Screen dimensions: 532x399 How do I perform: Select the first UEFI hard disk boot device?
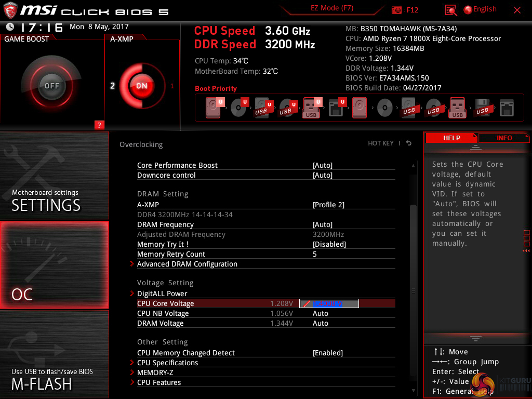coord(214,108)
